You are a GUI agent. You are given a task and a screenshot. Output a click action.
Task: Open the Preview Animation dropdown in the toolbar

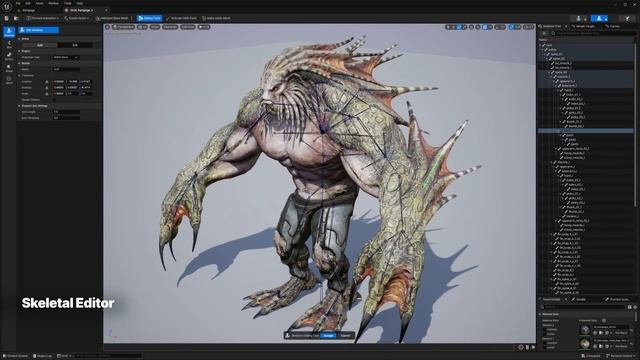coord(42,18)
